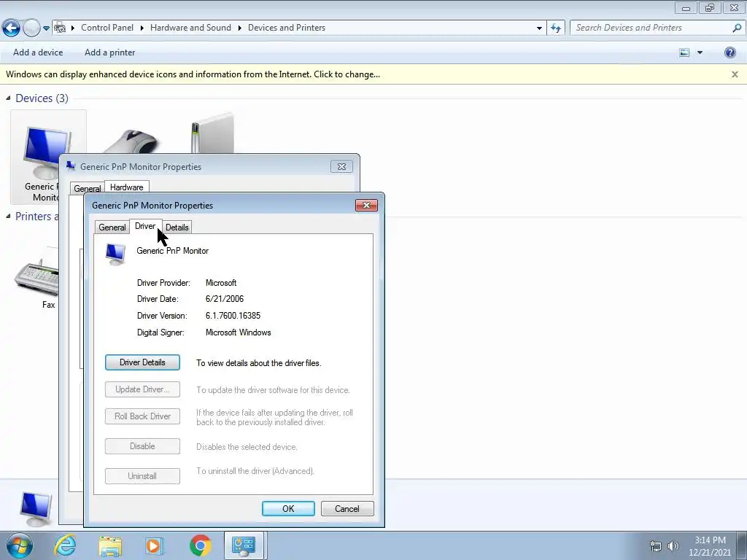This screenshot has height=560, width=747.
Task: Select Devices and Printers breadcrumb
Action: tap(287, 28)
